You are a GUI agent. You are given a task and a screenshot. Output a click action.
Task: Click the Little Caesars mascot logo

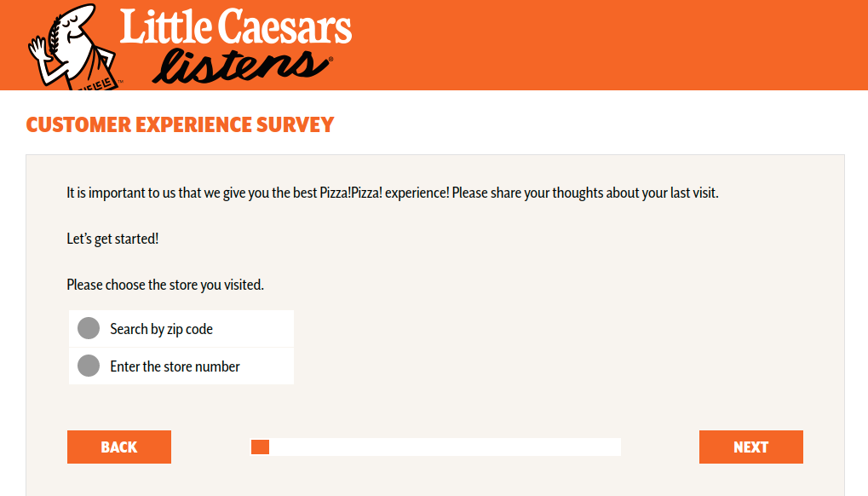[x=72, y=44]
